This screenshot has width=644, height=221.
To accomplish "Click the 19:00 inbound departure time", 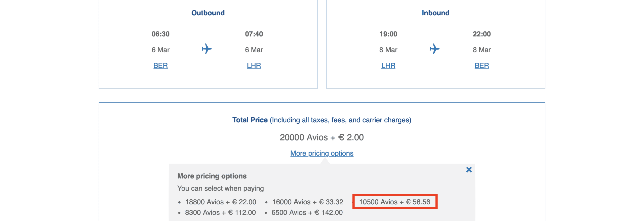I will 388,34.
